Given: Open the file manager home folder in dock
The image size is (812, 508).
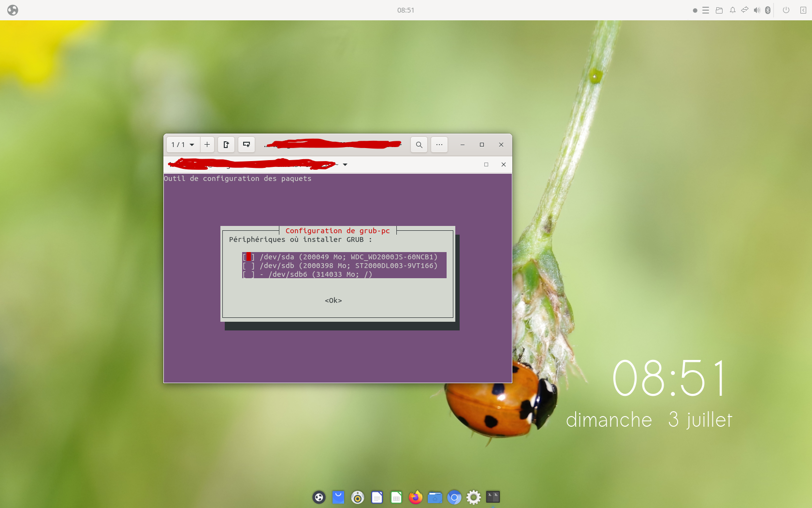Looking at the screenshot, I should tap(435, 497).
